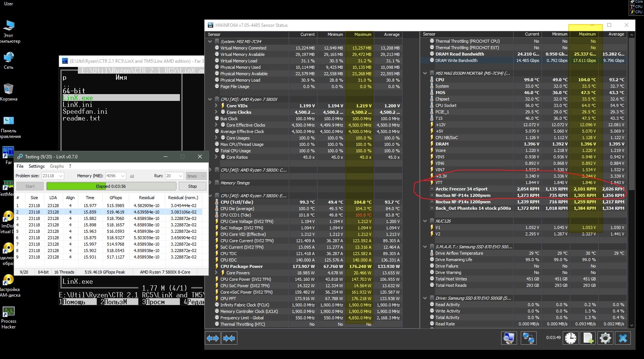The height and width of the screenshot is (359, 644).
Task: Collapse the System: MSI MS-7C94 section
Action: [210, 42]
